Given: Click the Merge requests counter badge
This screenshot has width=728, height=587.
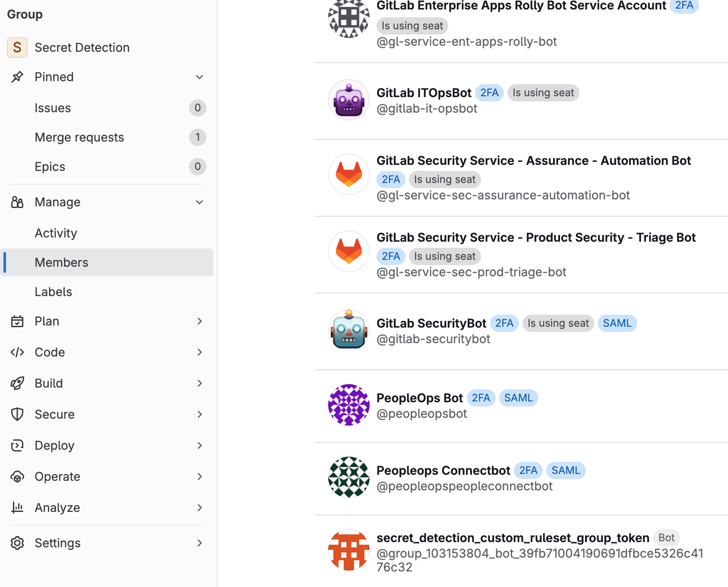Looking at the screenshot, I should tap(198, 137).
